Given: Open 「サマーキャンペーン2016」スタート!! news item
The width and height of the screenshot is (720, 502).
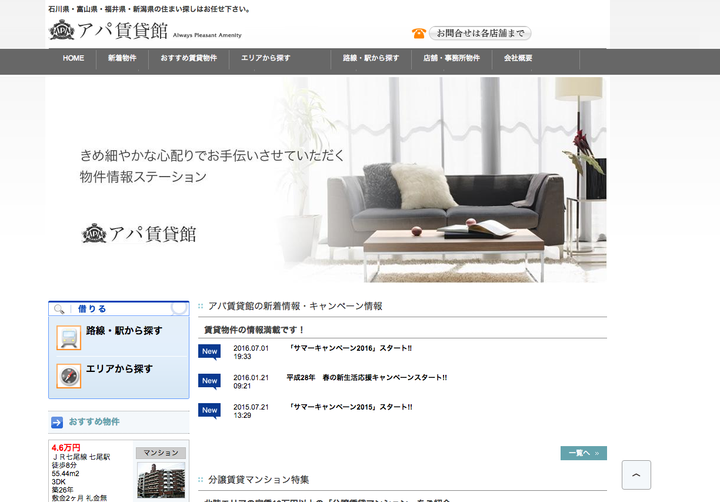Looking at the screenshot, I should (x=350, y=348).
